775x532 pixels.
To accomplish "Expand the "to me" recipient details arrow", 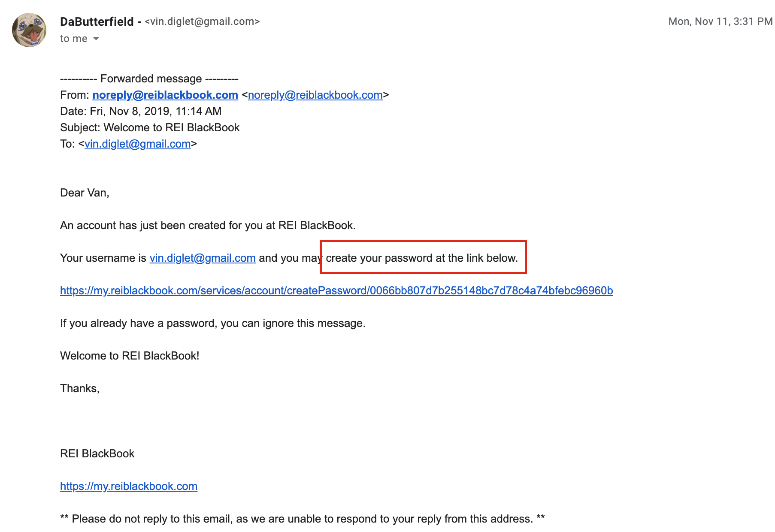I will point(96,39).
